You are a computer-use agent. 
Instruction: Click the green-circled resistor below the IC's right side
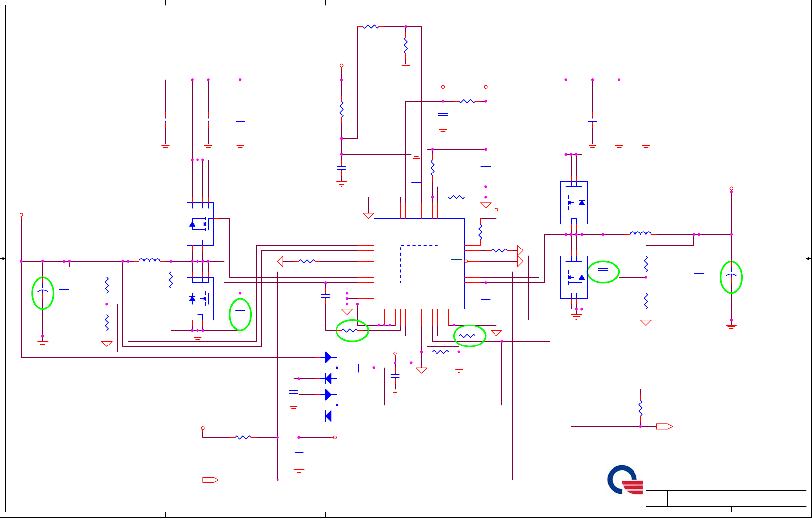[470, 336]
